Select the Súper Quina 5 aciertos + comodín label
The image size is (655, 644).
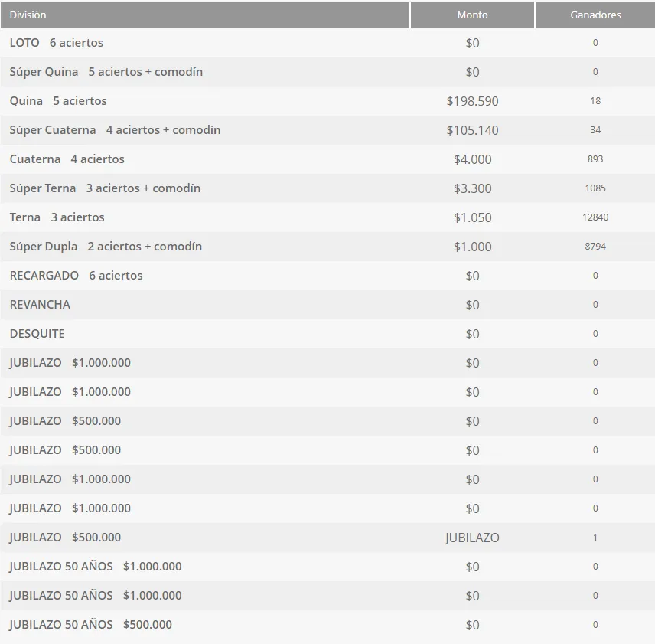point(106,72)
